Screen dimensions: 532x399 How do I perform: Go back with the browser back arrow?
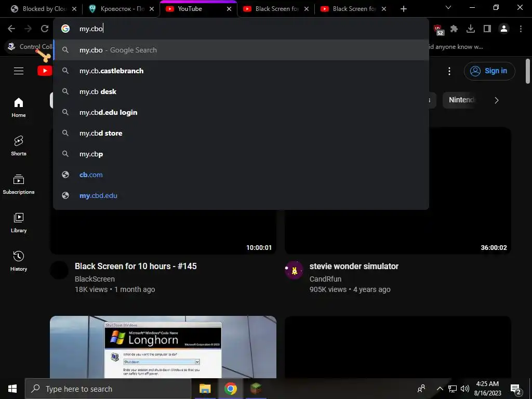tap(11, 29)
